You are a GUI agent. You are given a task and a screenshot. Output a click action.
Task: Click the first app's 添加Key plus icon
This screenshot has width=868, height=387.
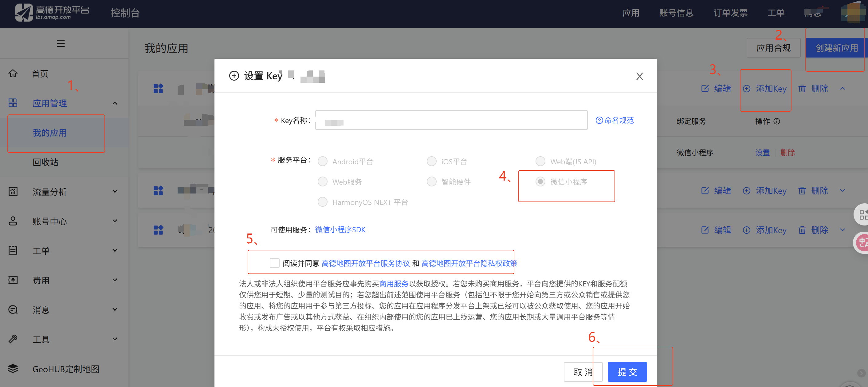click(x=746, y=88)
